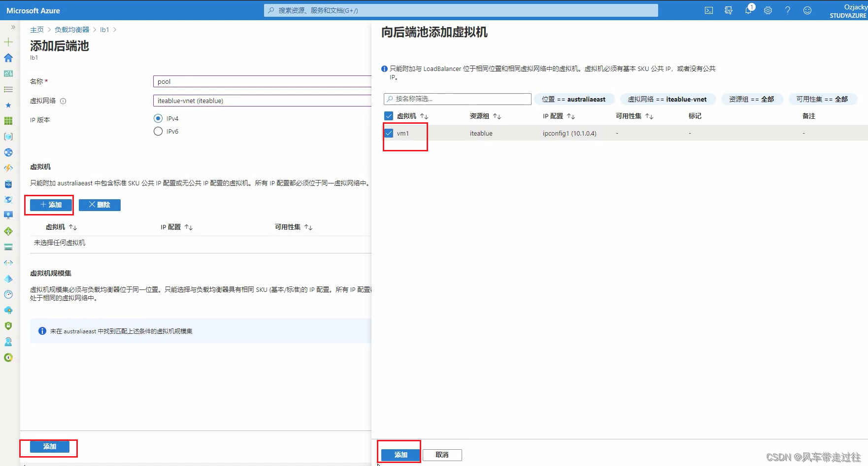Click ipconfig1 (10.1.0.4) cell
This screenshot has height=466, width=868.
tap(569, 133)
